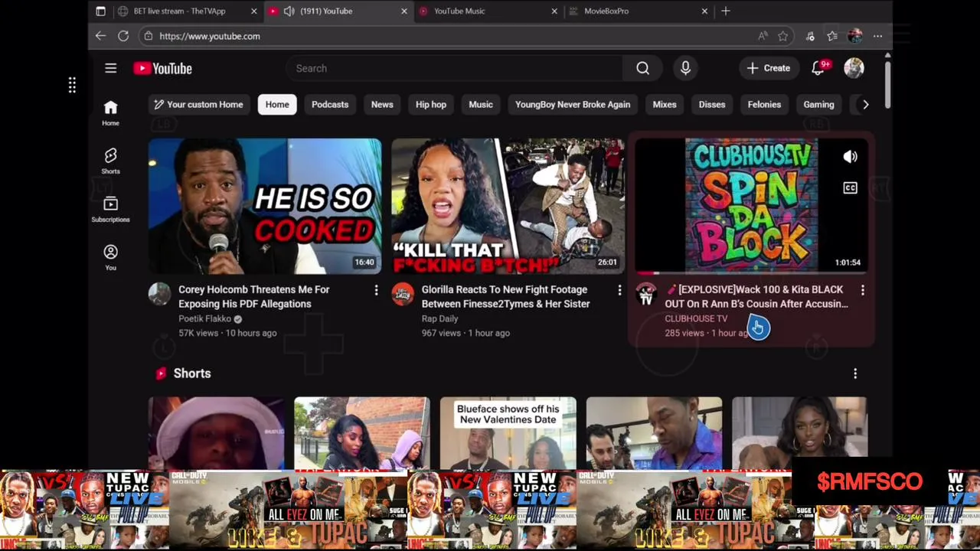Select the Felonies chip
980x551 pixels.
point(764,105)
